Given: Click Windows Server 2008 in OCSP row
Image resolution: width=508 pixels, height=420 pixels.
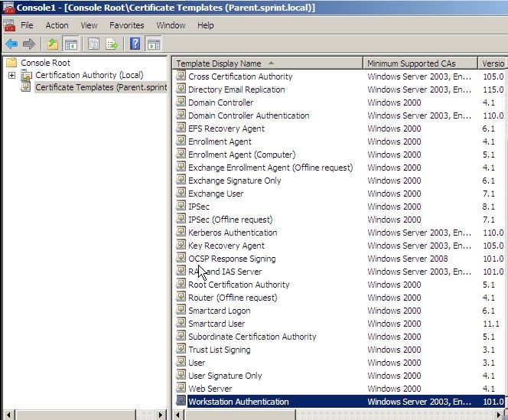Looking at the screenshot, I should point(408,259).
